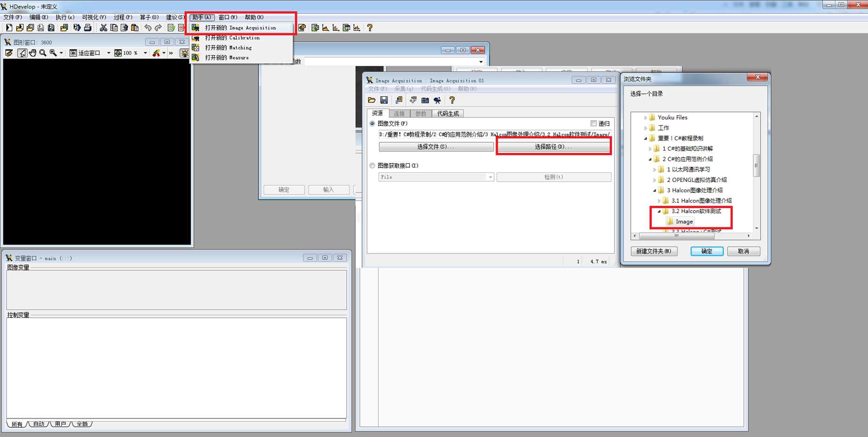Image resolution: width=868 pixels, height=437 pixels.
Task: Choose 打开新的 Calibration entry
Action: (241, 38)
